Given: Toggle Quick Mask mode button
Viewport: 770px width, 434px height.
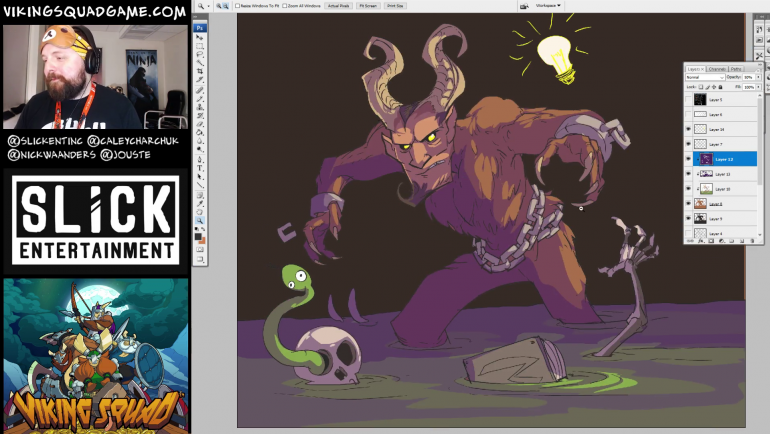Looking at the screenshot, I should 200,251.
